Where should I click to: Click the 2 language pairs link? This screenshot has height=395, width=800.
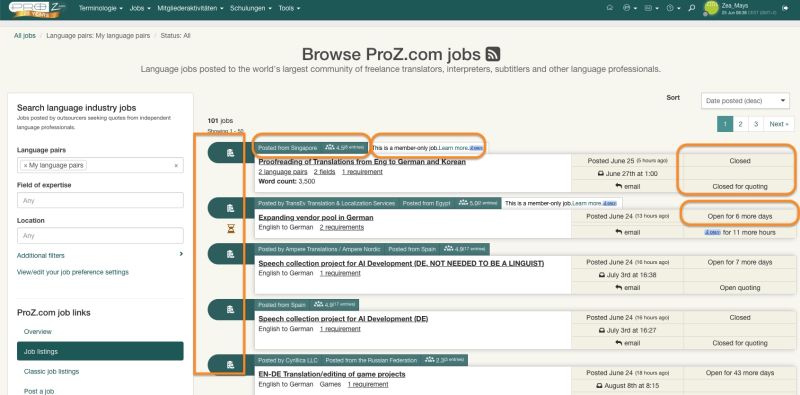(283, 172)
